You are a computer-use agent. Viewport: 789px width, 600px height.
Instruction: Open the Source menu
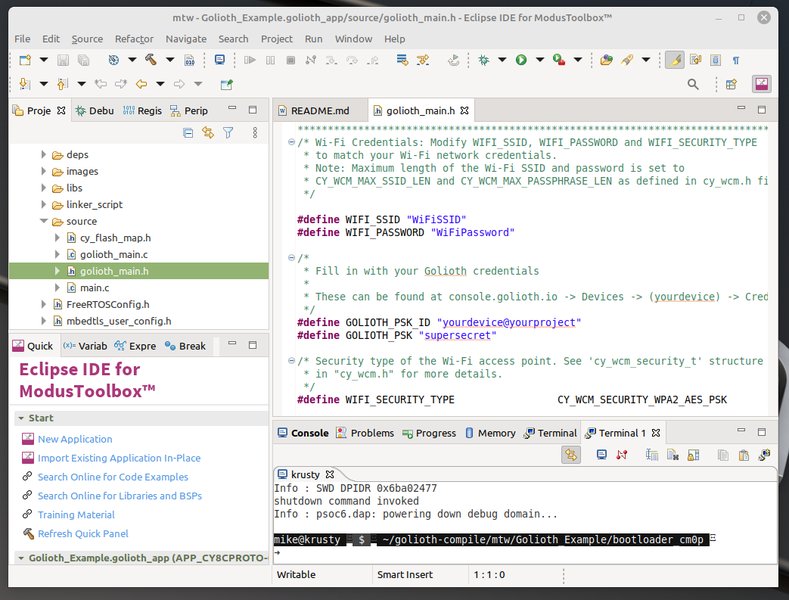[x=87, y=39]
